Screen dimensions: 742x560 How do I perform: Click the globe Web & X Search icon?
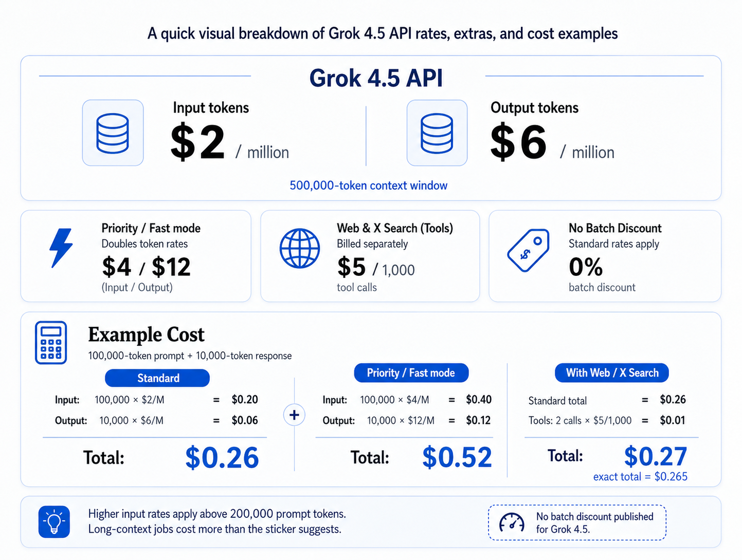click(x=300, y=248)
